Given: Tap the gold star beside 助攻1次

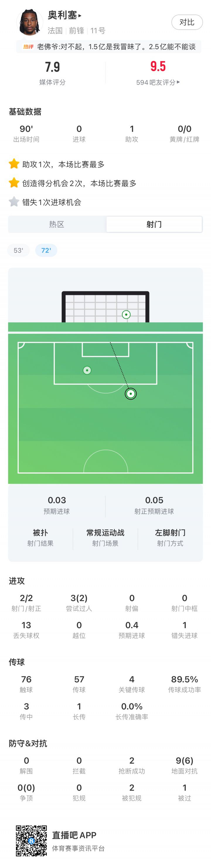Looking at the screenshot, I should coord(14,164).
